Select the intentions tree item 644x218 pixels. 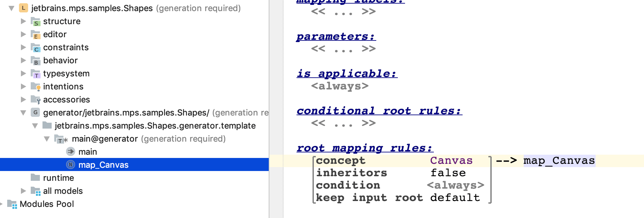(63, 86)
